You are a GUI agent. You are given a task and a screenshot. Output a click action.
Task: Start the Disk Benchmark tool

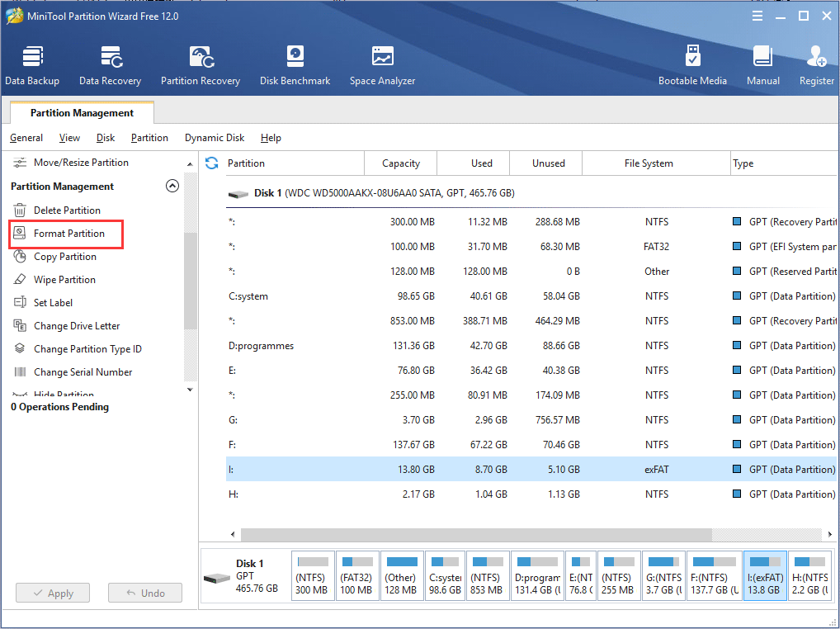pyautogui.click(x=295, y=65)
